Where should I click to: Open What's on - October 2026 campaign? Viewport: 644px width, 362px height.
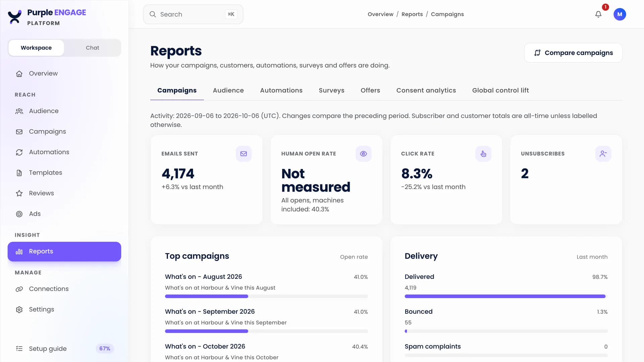tap(205, 346)
